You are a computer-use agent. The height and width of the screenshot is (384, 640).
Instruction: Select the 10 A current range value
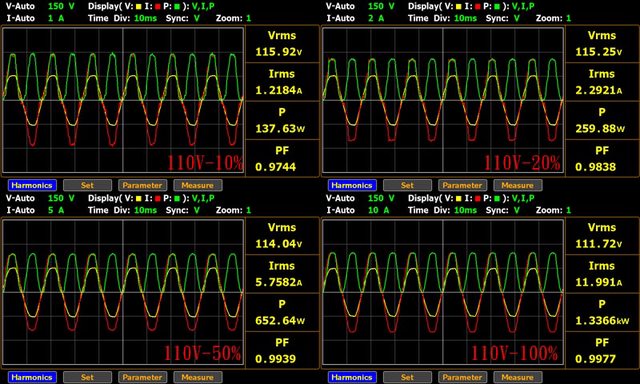pos(378,210)
